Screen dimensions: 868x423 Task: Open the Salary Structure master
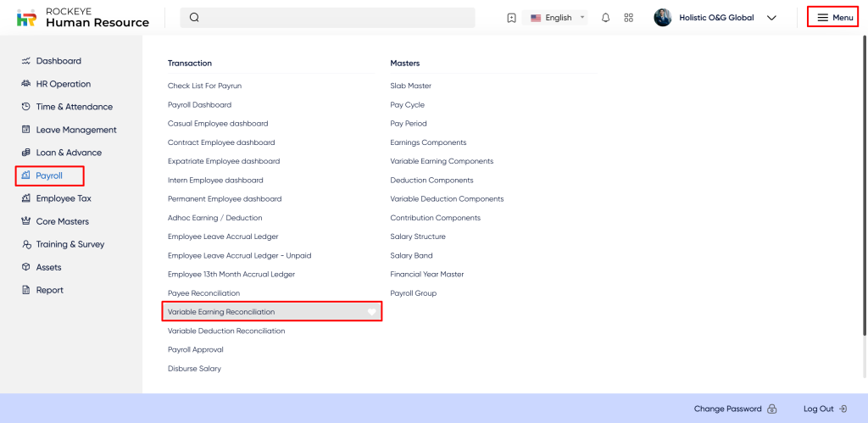[417, 237]
